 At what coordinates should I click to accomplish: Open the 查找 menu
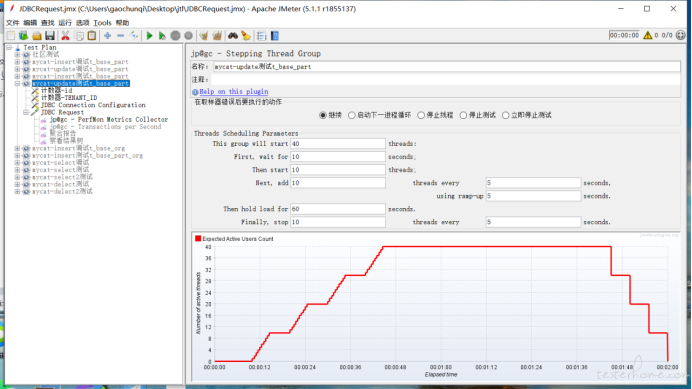[x=47, y=23]
